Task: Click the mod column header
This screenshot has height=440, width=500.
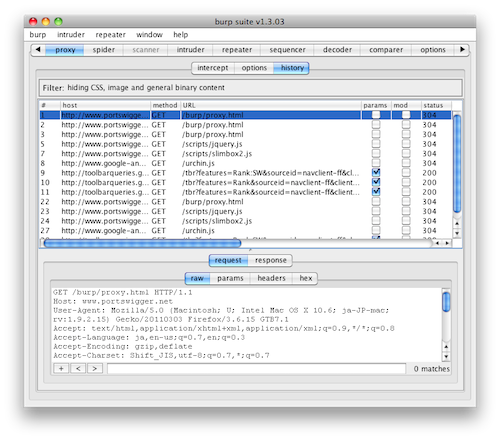Action: tap(406, 105)
